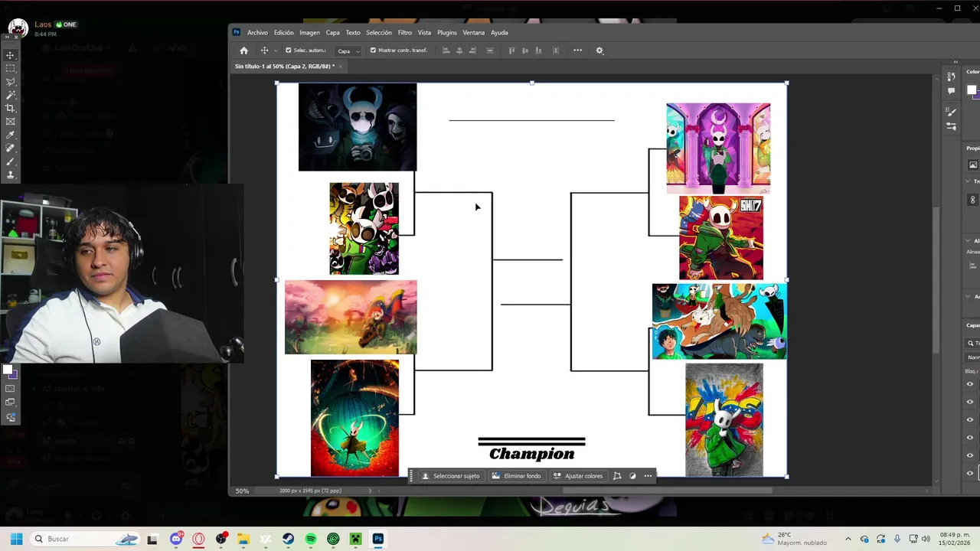Viewport: 980px width, 551px height.
Task: Click the screen mode icon
Action: pyautogui.click(x=11, y=403)
